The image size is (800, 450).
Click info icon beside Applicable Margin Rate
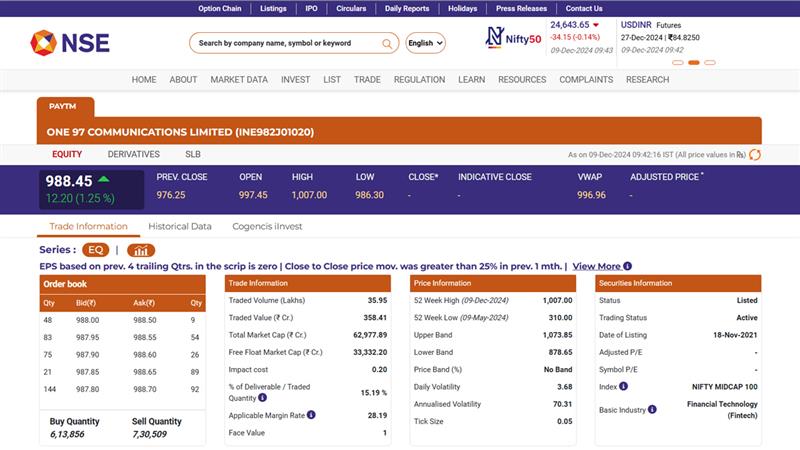click(311, 414)
